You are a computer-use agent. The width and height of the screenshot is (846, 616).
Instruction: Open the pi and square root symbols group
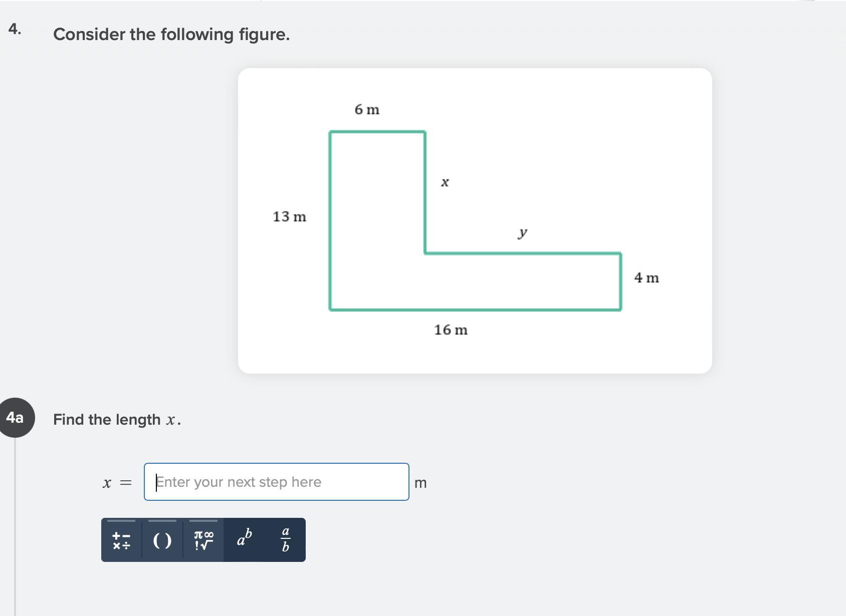coord(203,540)
